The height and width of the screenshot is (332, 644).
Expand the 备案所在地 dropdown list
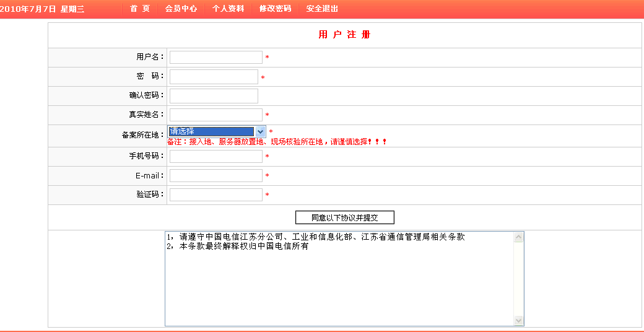260,131
